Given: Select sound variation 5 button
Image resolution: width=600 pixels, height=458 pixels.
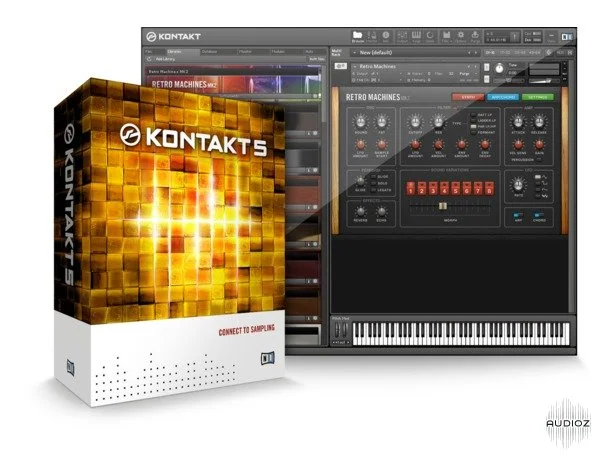Looking at the screenshot, I should 455,189.
